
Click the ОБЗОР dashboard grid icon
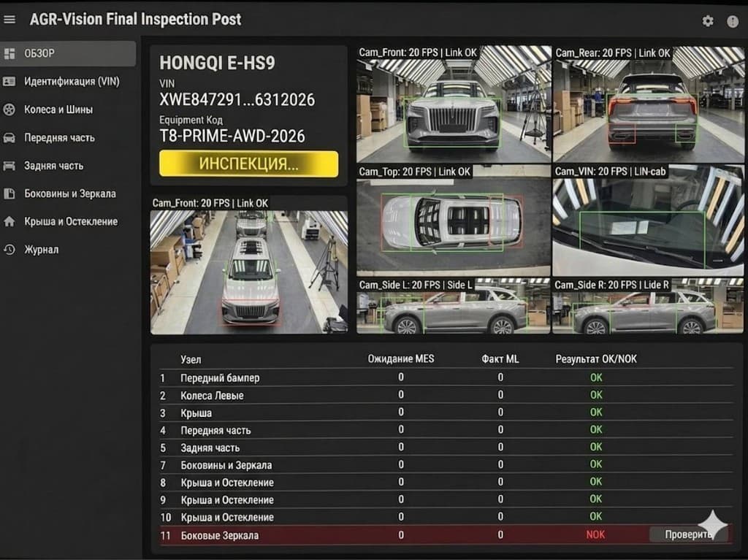click(9, 53)
